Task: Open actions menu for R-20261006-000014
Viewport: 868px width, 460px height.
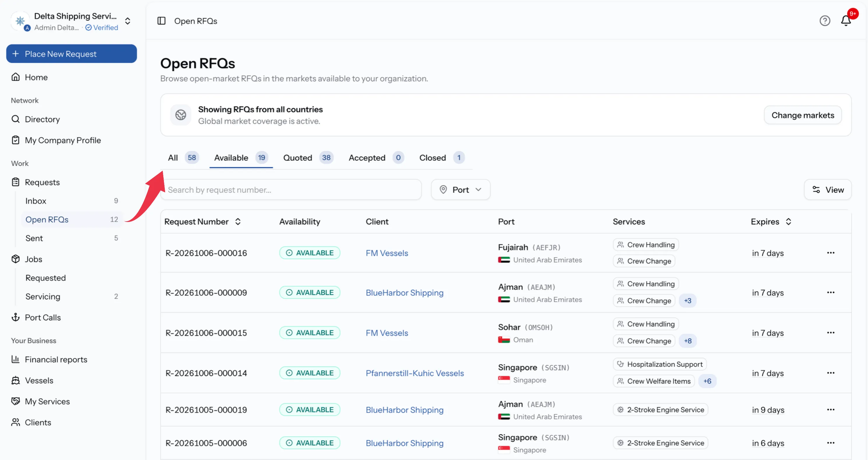Action: (831, 373)
